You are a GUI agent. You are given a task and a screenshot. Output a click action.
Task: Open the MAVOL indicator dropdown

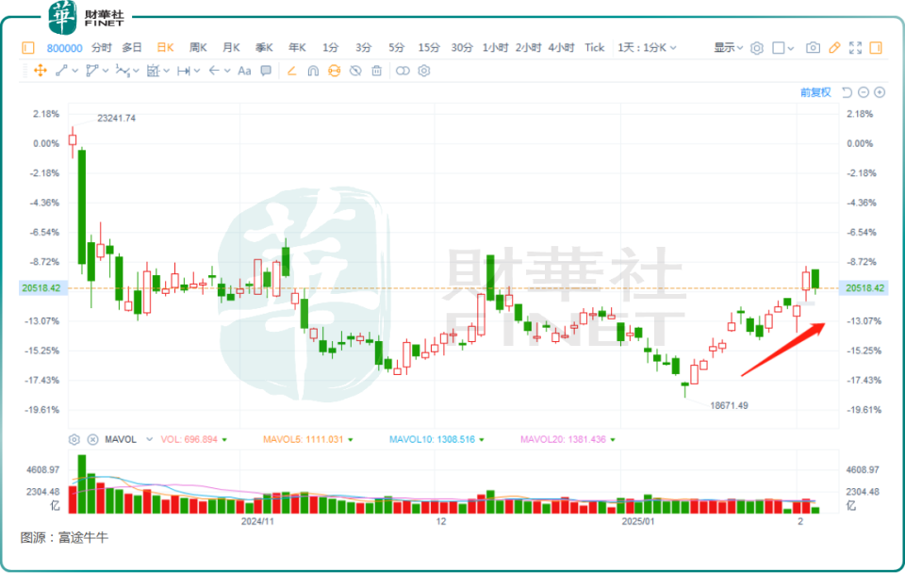[150, 440]
